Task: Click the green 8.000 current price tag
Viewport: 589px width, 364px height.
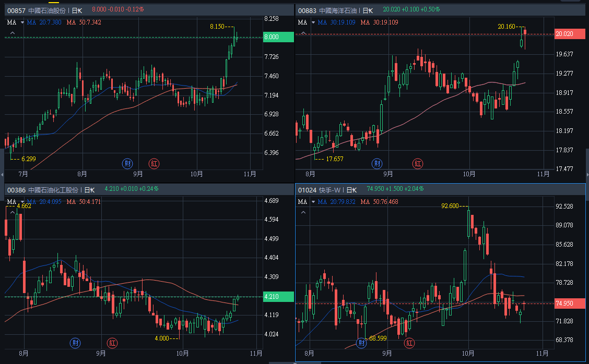Action: coord(277,37)
